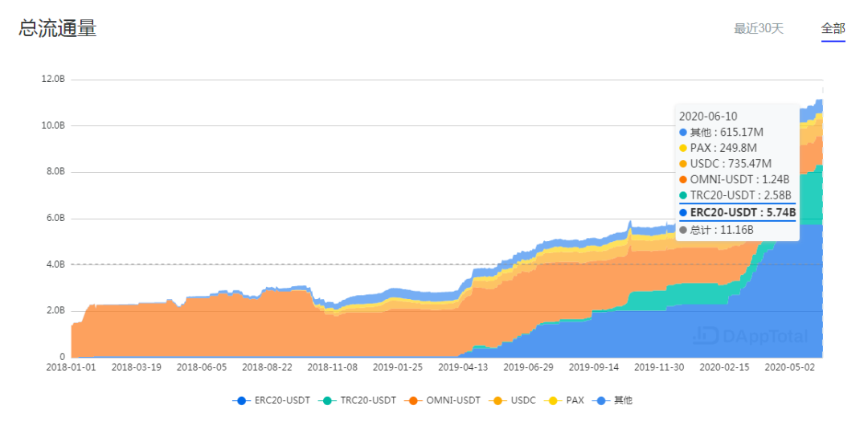Click the 2020-05-02 x-axis date label

pos(790,367)
